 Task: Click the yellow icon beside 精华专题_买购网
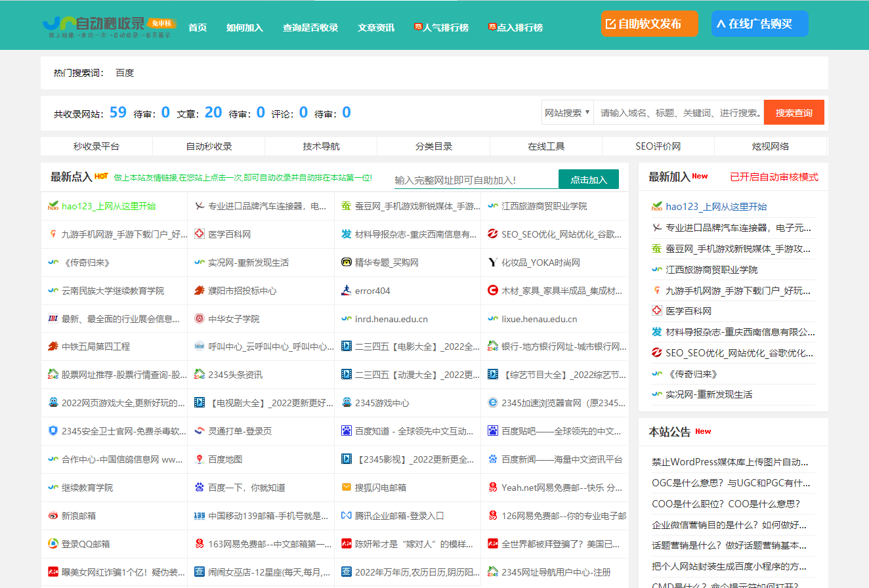pyautogui.click(x=346, y=262)
